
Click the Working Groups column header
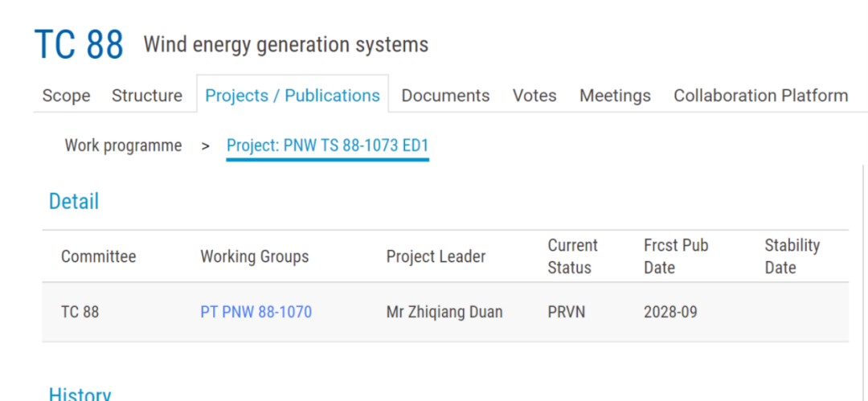(x=254, y=256)
